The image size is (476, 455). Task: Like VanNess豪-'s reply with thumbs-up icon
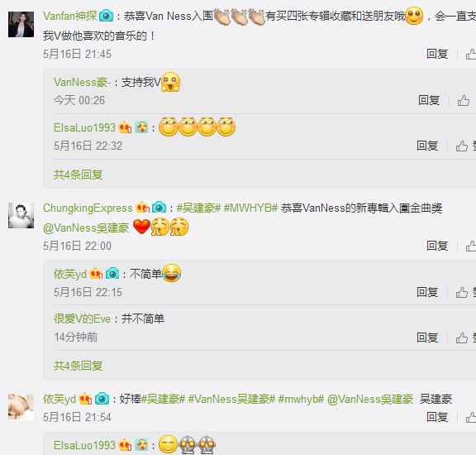(464, 101)
